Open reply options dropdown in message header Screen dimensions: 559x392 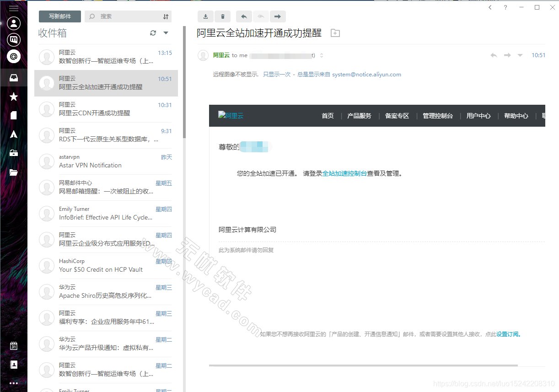(520, 55)
